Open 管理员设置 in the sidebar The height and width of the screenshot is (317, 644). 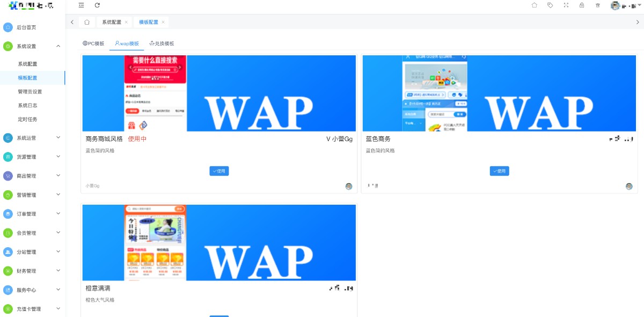[30, 92]
